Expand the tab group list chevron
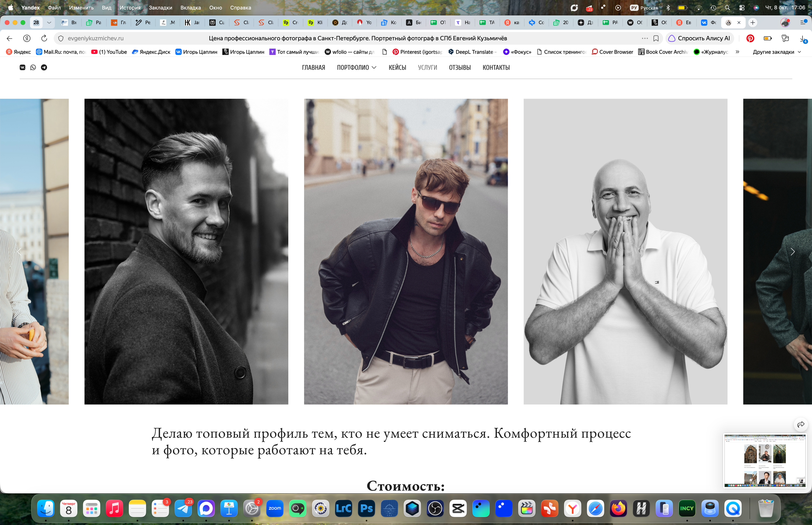This screenshot has height=525, width=812. pyautogui.click(x=49, y=23)
